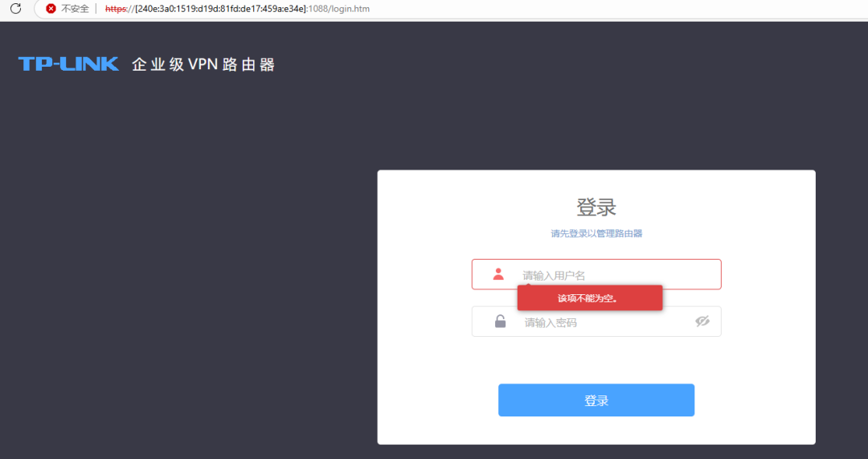Click the 登录 heading above the form
This screenshot has width=868, height=459.
596,207
